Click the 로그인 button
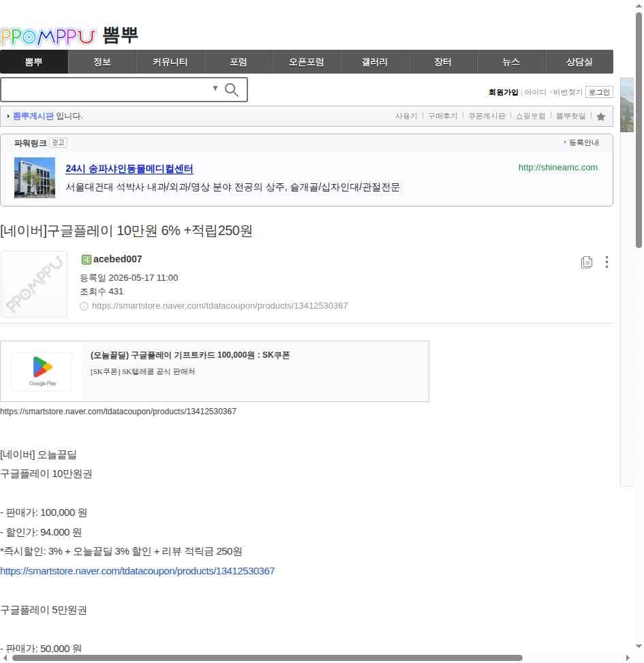Viewport: 644px width, 663px height. 599,92
